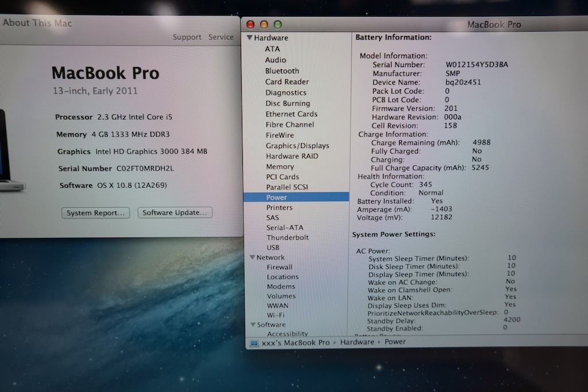This screenshot has height=392, width=588.
Task: Select ATA in the Hardware list
Action: pos(272,49)
